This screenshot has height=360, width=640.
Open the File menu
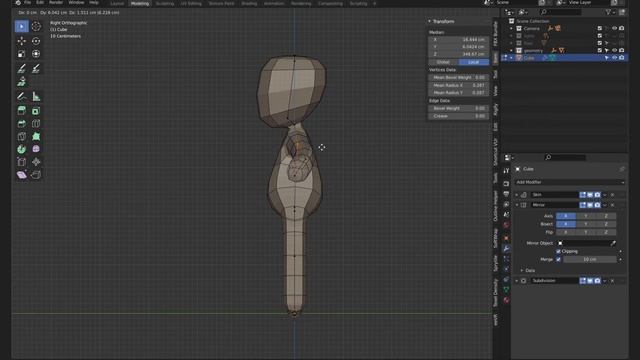[27, 2]
